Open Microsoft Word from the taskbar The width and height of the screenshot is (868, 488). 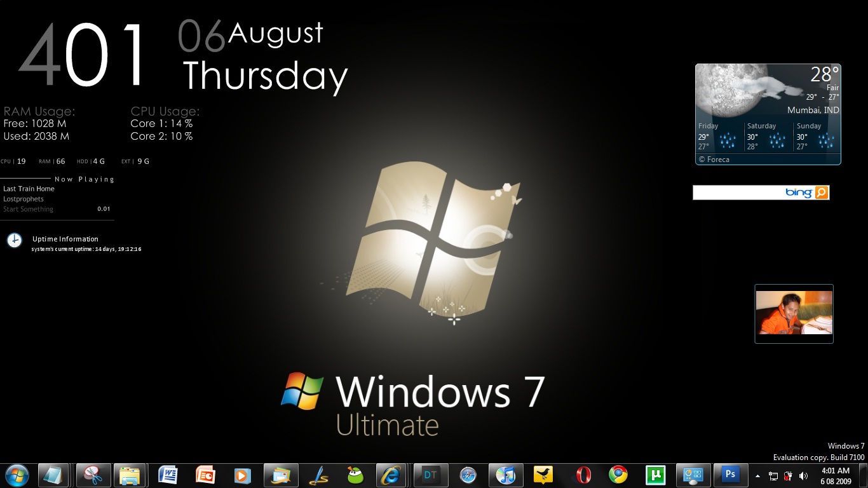168,475
